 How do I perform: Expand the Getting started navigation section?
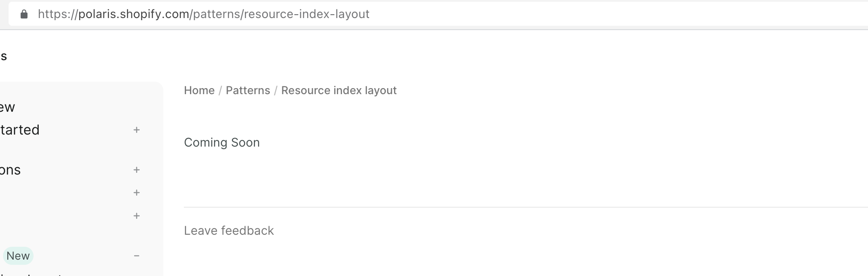pos(136,130)
